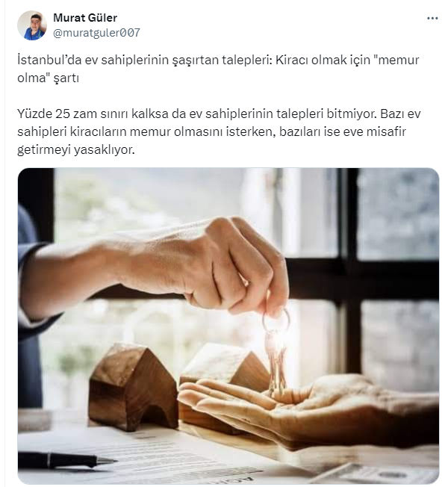Click Murat Güler's profile avatar
The image size is (448, 487).
pyautogui.click(x=32, y=25)
